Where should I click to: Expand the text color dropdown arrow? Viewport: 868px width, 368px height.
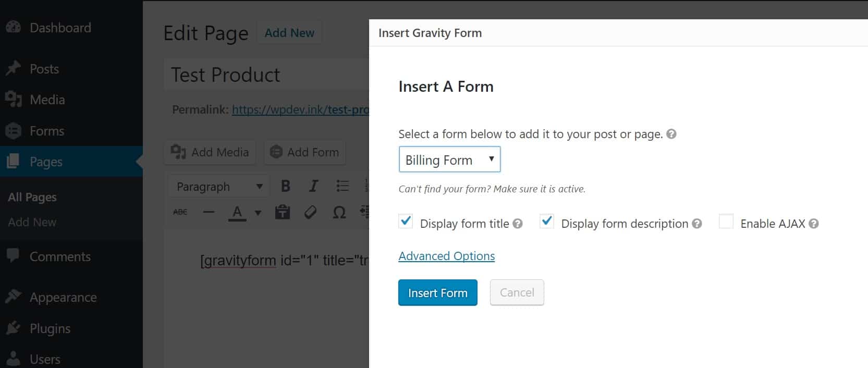(256, 212)
